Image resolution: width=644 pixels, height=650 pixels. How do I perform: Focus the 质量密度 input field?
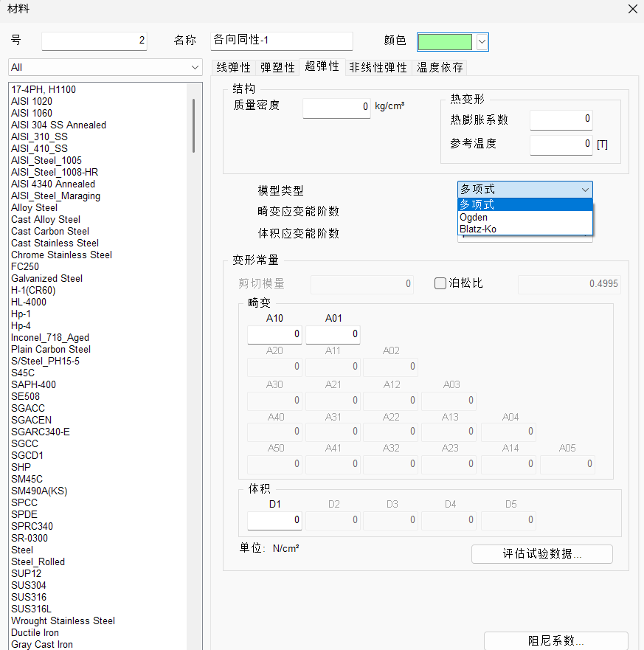point(336,107)
